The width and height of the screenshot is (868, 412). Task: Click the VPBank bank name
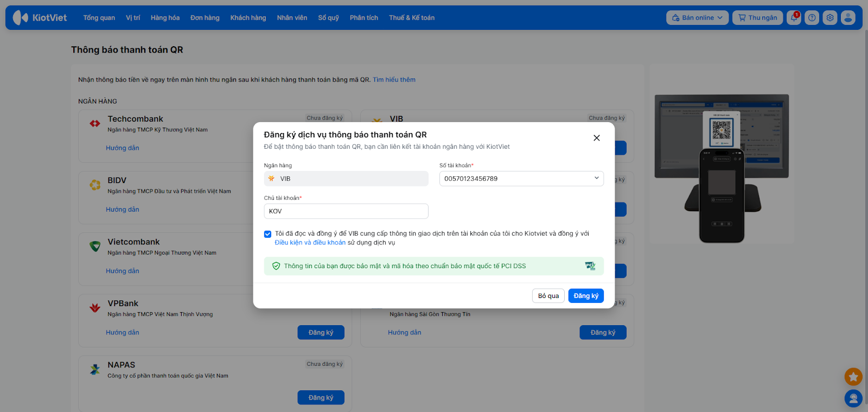point(123,303)
